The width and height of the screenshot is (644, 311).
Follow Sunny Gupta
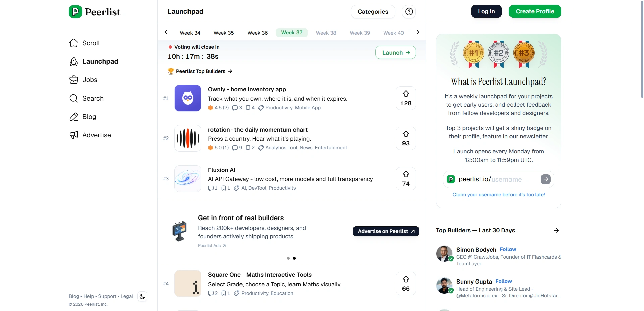click(503, 281)
